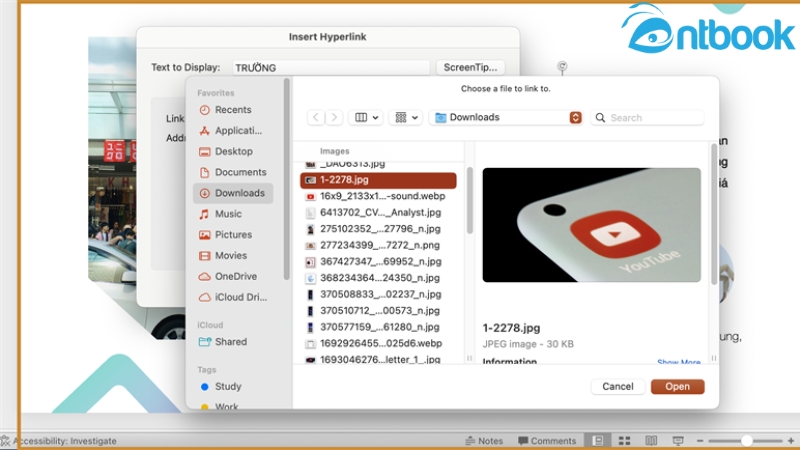Image resolution: width=800 pixels, height=450 pixels.
Task: Select file 370577159_...61280_n.jpg
Action: [x=378, y=327]
